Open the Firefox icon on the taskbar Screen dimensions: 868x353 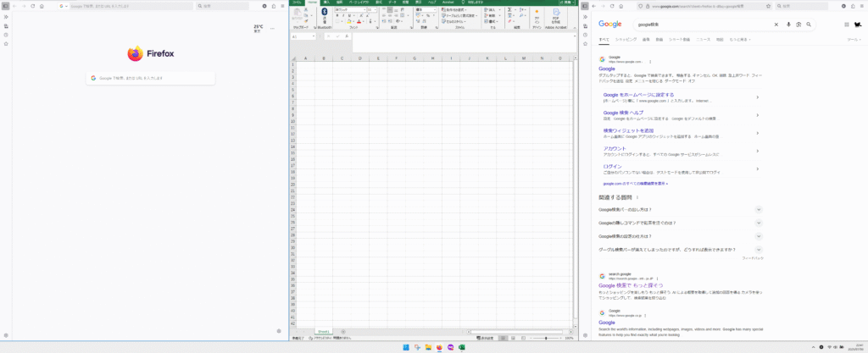pos(440,347)
